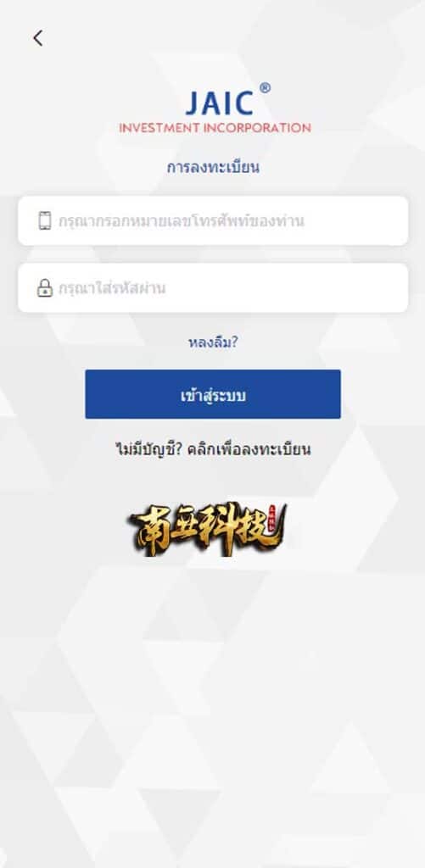
Task: Focus the password field กรุณาใส่รหัสผ่าน
Action: (x=213, y=288)
